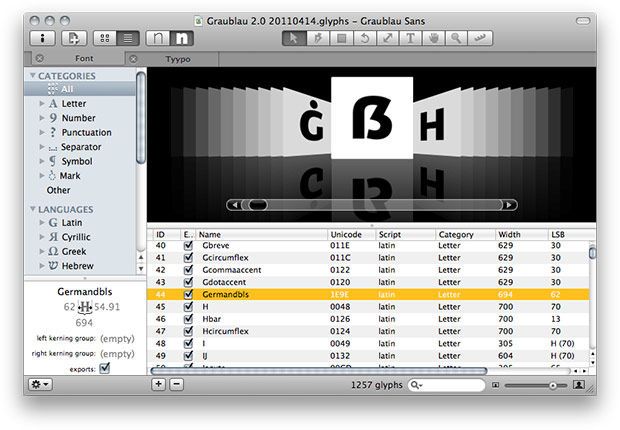Add a glyph with plus button
Viewport: 620px width, 430px height.
[x=159, y=384]
